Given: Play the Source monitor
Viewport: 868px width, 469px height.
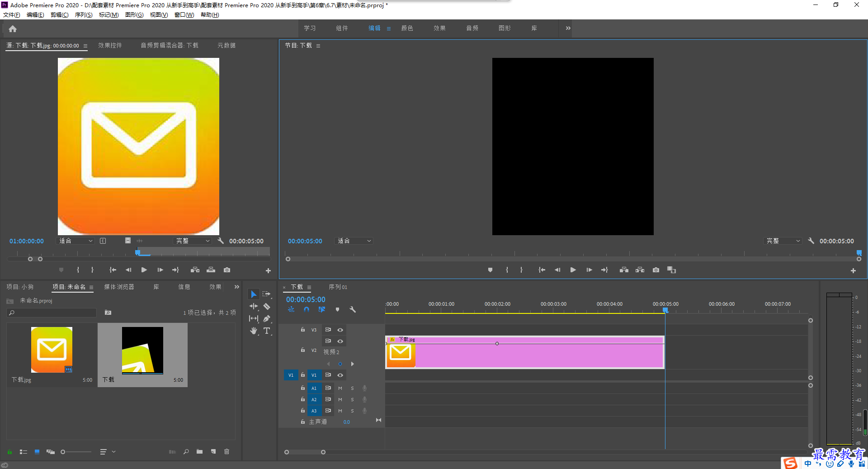Looking at the screenshot, I should tap(144, 270).
